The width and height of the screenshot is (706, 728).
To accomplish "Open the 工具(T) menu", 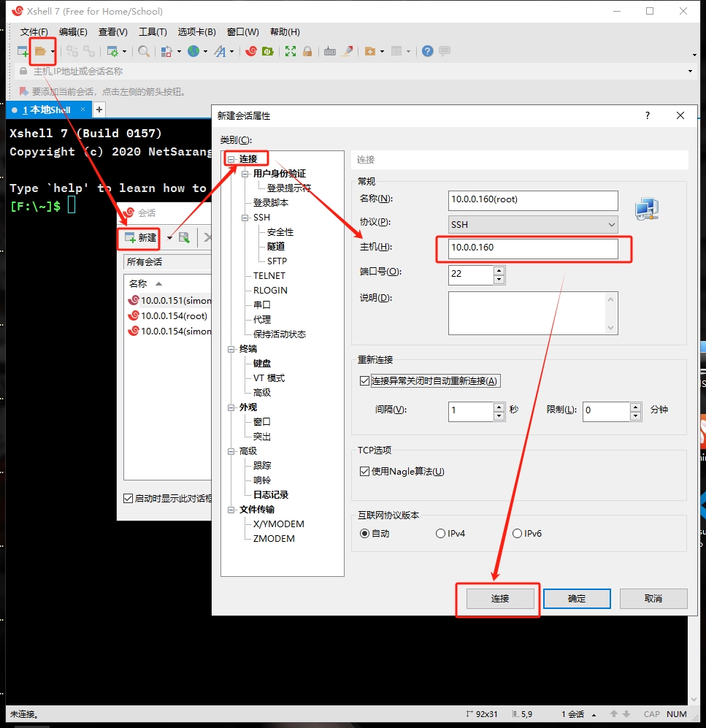I will click(153, 32).
